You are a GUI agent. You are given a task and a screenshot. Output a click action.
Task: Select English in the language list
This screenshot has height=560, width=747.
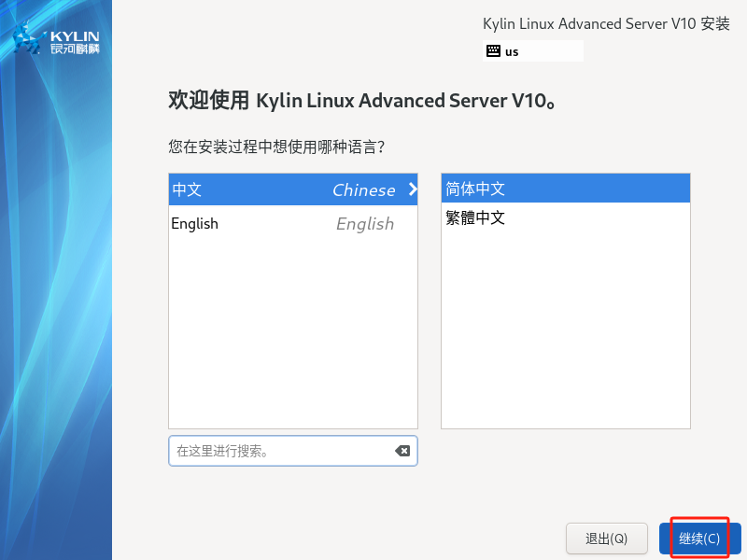[x=194, y=223]
